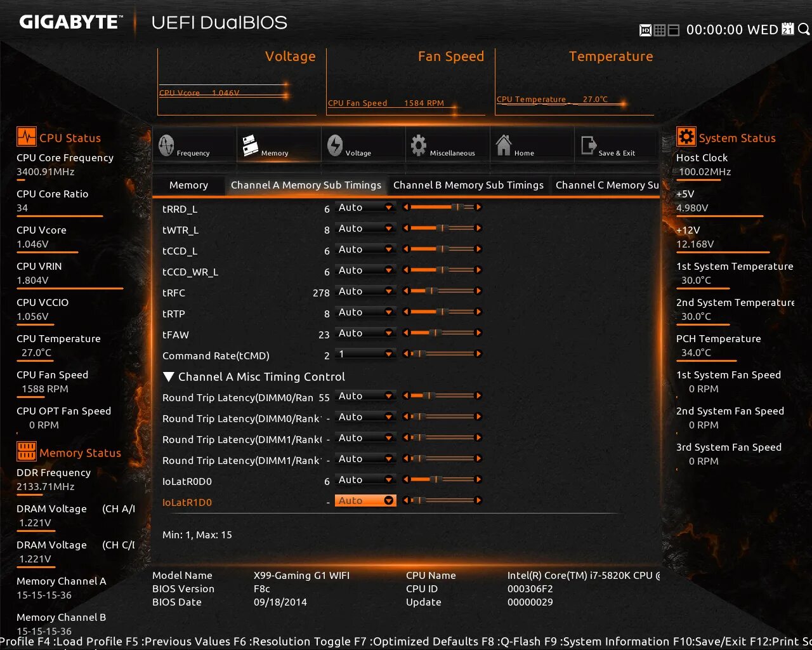Switch to HD display mode icon
Image resolution: width=812 pixels, height=650 pixels.
(645, 30)
